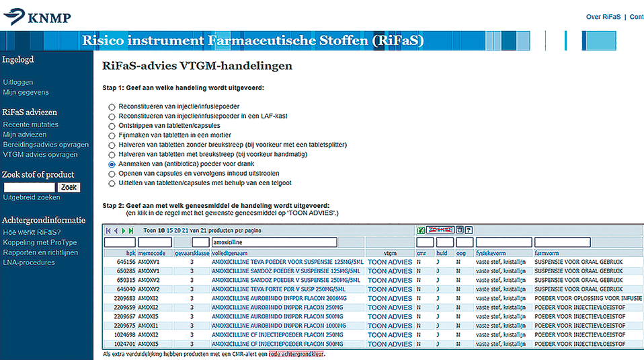The height and width of the screenshot is (360, 644).
Task: Show 15 products per page
Action: (171, 231)
